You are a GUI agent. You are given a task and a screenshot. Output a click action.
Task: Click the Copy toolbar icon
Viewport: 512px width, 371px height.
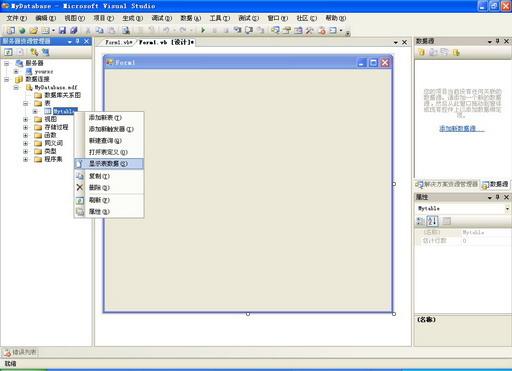click(x=100, y=30)
